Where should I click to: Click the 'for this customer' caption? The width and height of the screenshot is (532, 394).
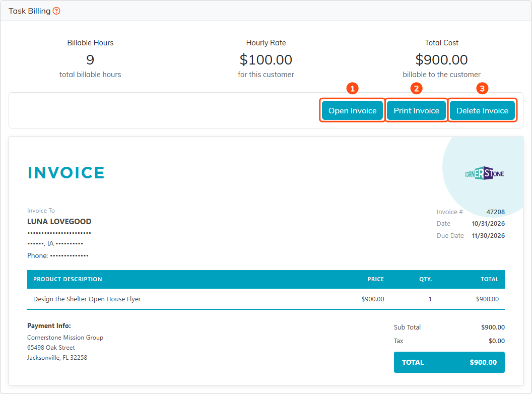[265, 75]
